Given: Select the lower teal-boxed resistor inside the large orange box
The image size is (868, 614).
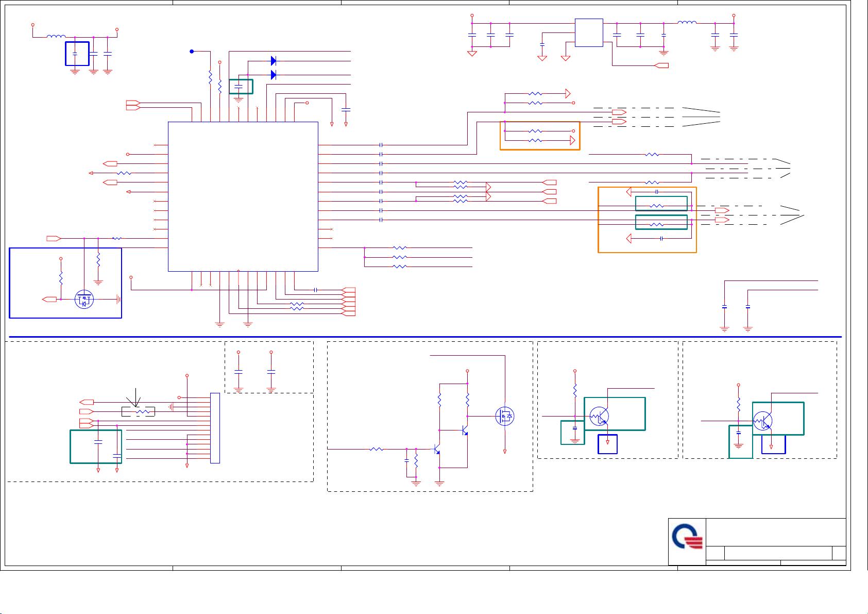Looking at the screenshot, I should click(657, 224).
